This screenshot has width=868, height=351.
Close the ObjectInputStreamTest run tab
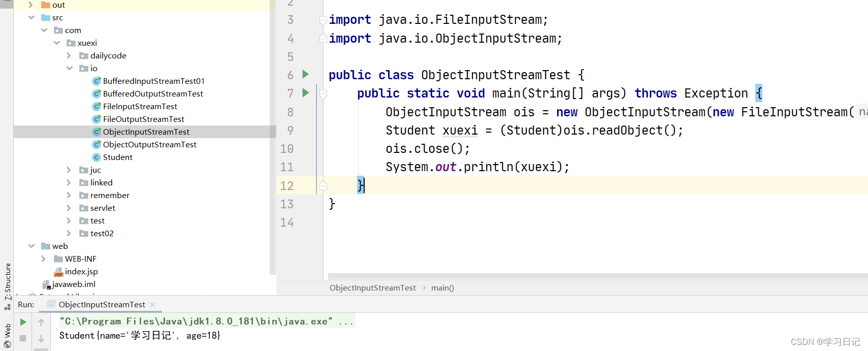[x=152, y=305]
